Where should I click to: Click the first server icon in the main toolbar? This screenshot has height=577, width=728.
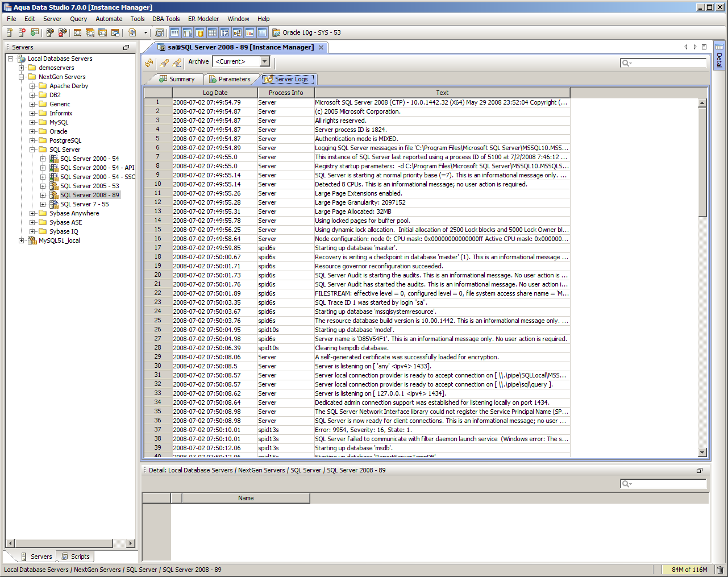coord(10,33)
